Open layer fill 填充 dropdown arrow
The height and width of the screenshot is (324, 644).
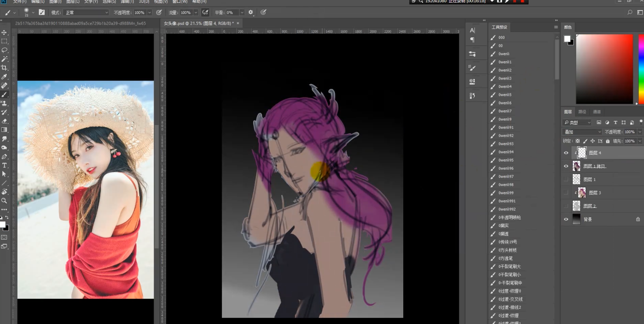click(640, 141)
